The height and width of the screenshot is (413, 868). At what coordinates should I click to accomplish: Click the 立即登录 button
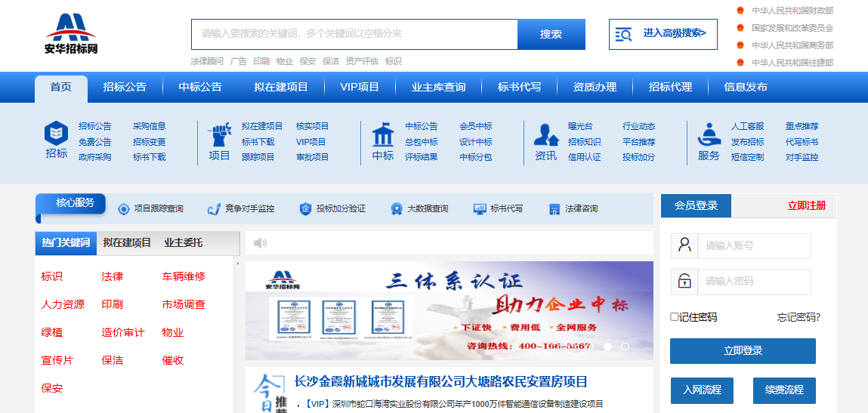coord(743,351)
